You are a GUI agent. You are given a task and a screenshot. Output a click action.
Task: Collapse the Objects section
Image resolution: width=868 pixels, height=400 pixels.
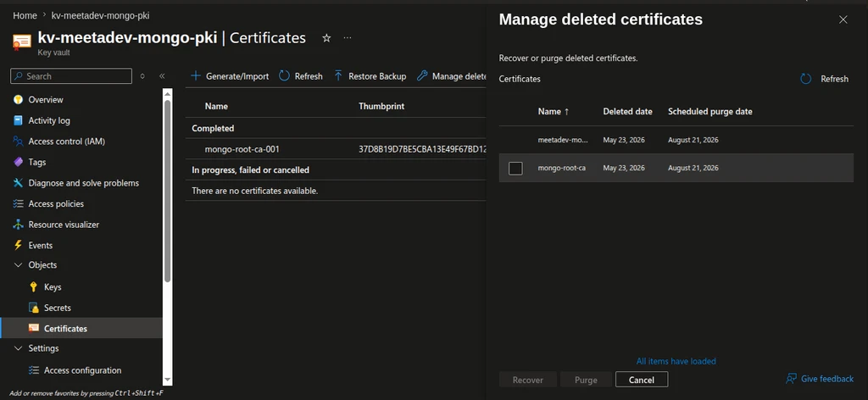pyautogui.click(x=18, y=265)
